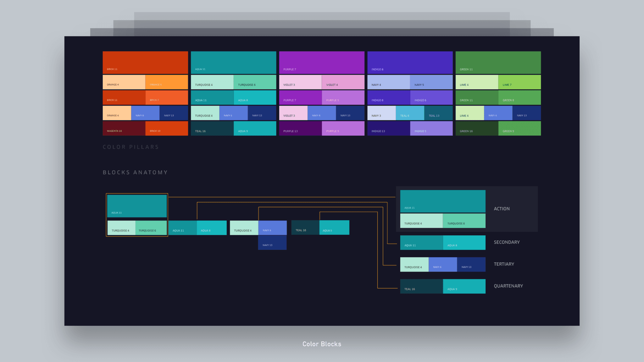Click the TEAL 13 swatch

pyautogui.click(x=439, y=113)
